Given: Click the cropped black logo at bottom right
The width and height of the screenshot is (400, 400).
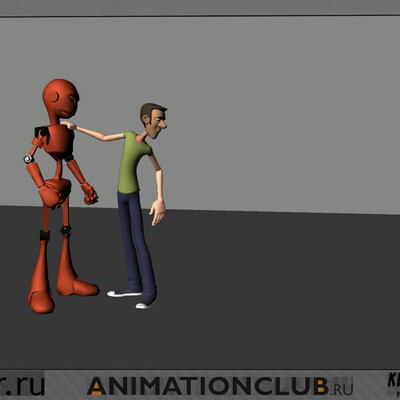Looking at the screenshot, I should coord(393,383).
